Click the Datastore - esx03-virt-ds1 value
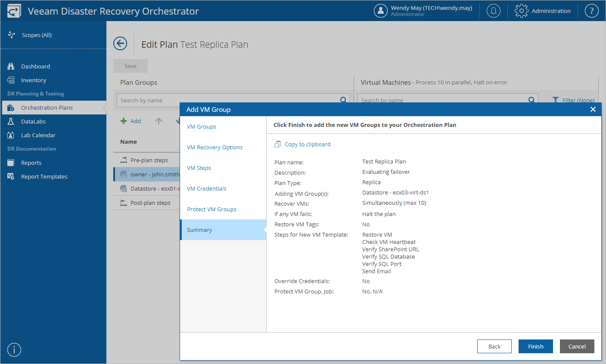The height and width of the screenshot is (364, 606). pos(395,192)
